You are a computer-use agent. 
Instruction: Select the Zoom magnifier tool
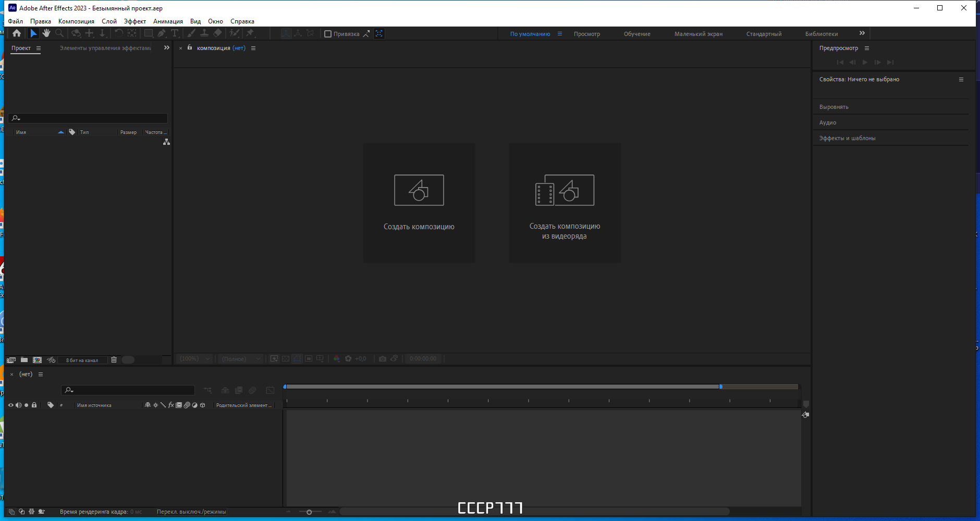coord(59,33)
